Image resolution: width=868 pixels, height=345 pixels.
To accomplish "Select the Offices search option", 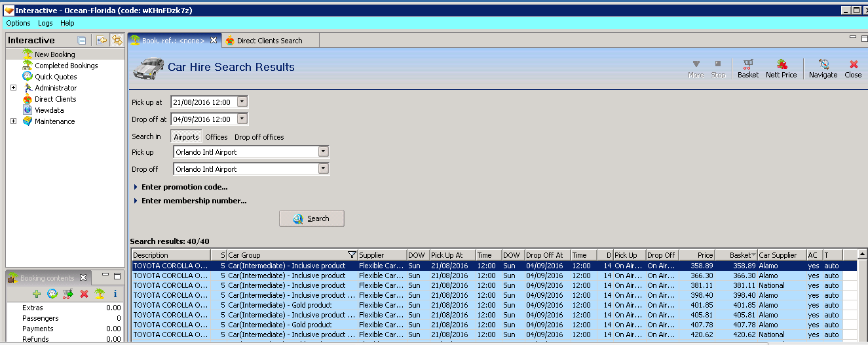I will [216, 137].
